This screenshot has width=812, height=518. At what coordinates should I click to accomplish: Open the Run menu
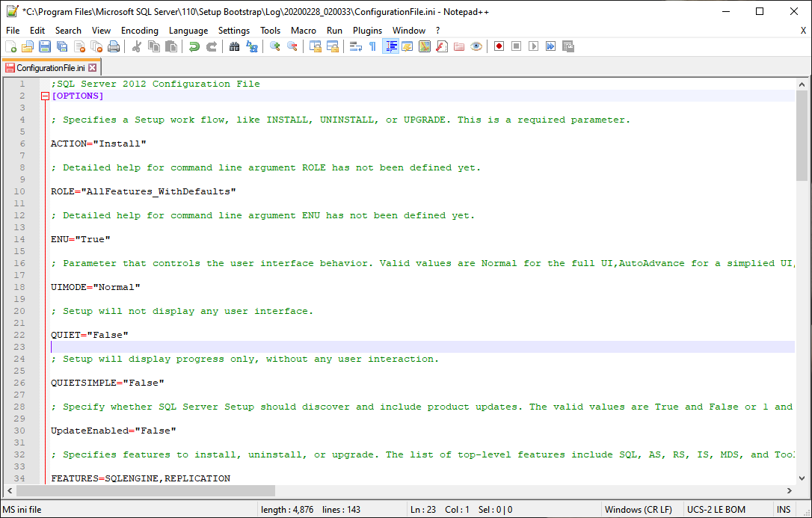point(334,31)
